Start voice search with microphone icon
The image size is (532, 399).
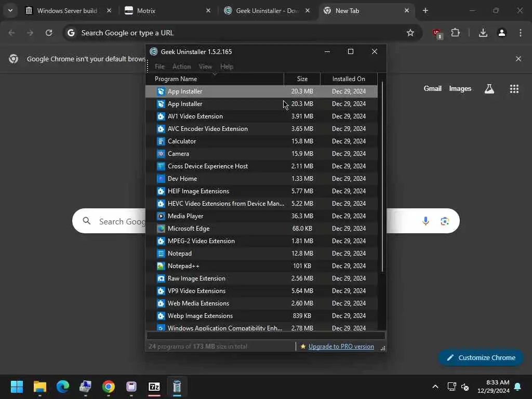click(x=425, y=221)
